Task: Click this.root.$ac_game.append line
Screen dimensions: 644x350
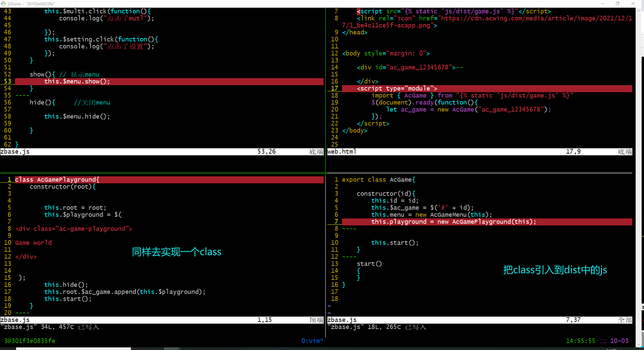Action: coord(125,292)
